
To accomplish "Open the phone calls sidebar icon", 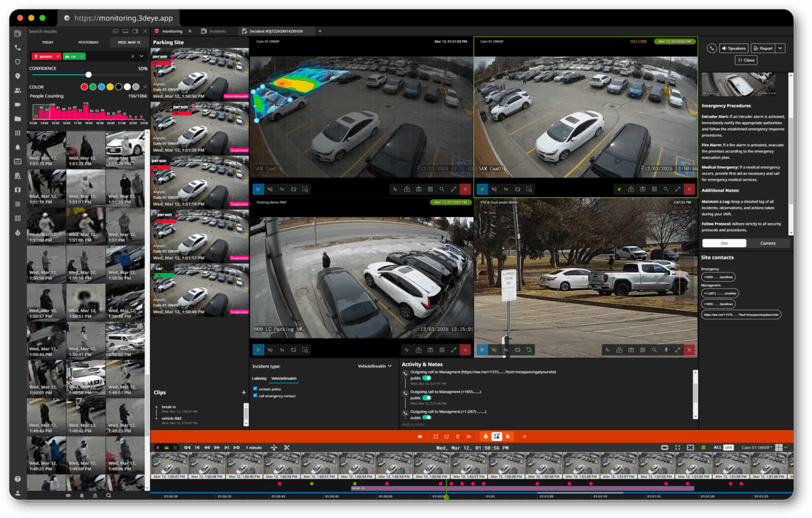I will (17, 48).
